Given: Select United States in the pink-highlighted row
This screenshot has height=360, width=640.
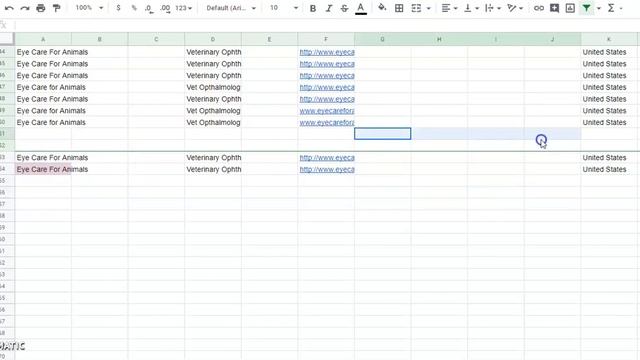Looking at the screenshot, I should click(x=604, y=169).
